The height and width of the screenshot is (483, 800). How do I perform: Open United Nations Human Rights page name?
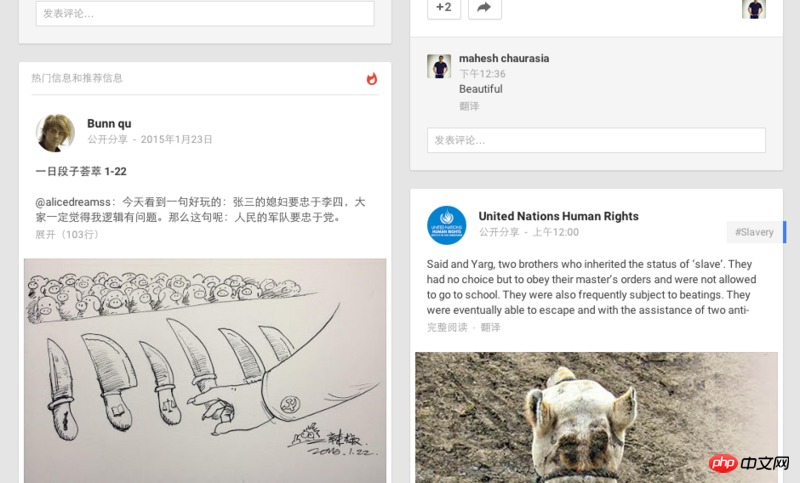click(x=559, y=216)
